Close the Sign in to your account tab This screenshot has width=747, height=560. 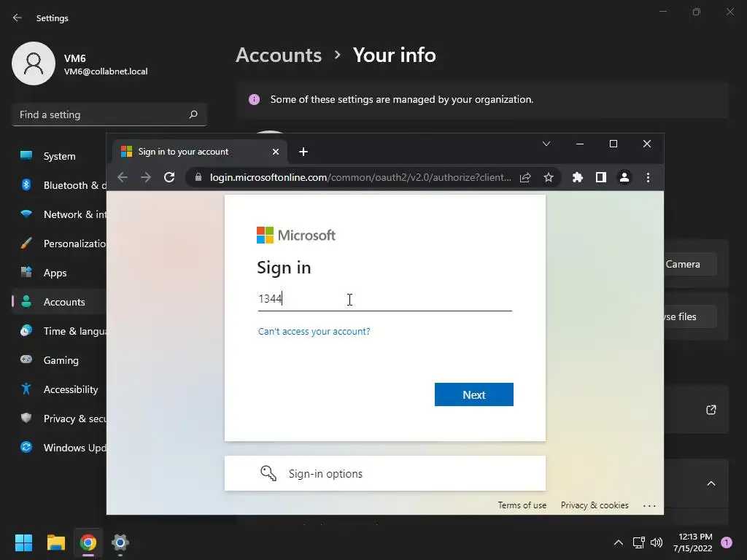pyautogui.click(x=275, y=152)
